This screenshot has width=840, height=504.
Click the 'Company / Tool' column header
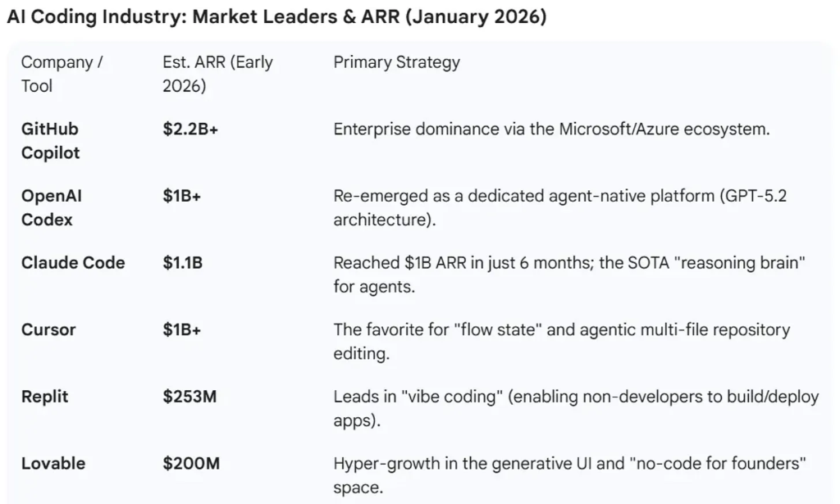(x=62, y=74)
